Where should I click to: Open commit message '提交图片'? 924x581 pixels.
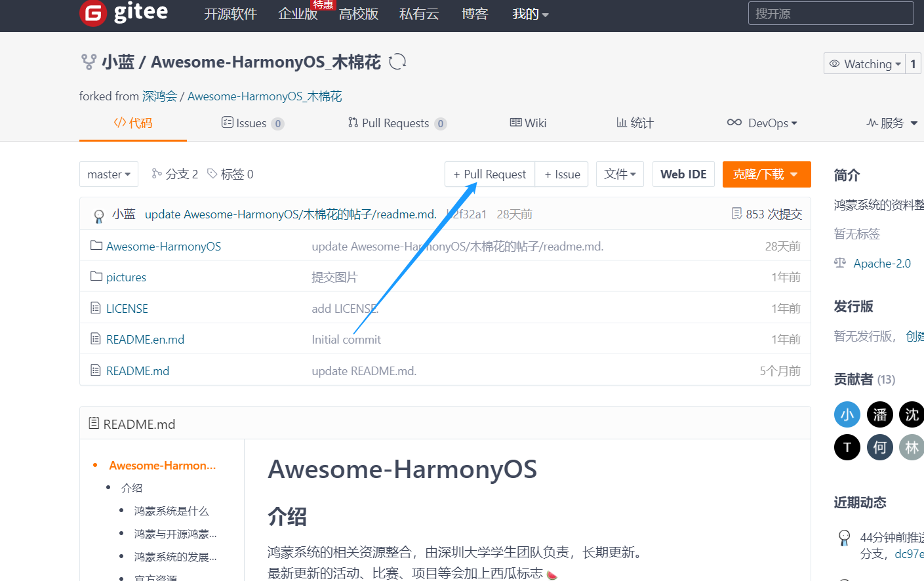pos(334,277)
